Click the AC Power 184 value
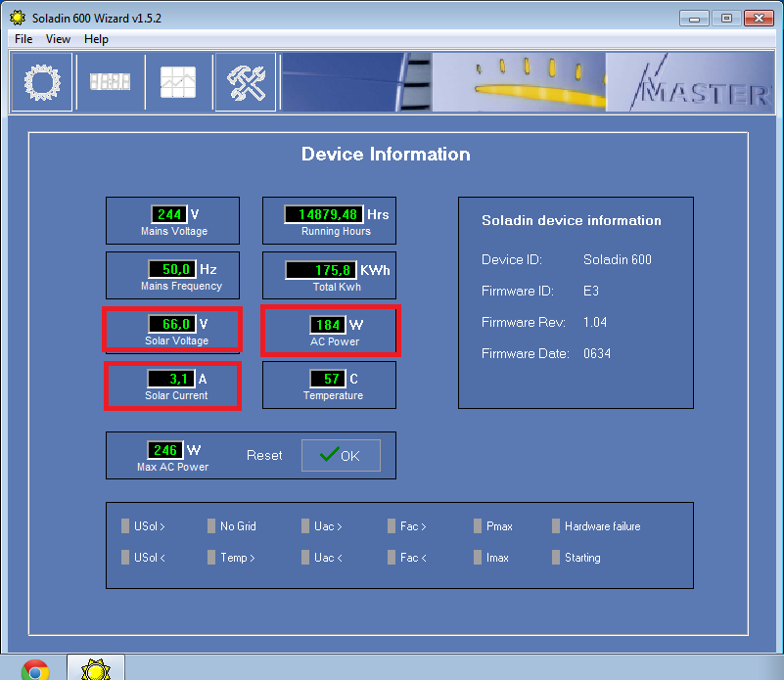The height and width of the screenshot is (680, 784). click(328, 325)
